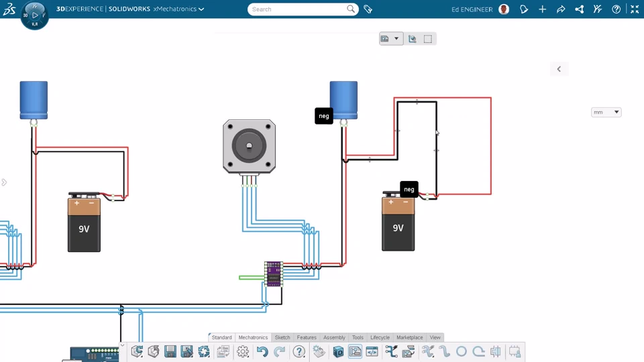Switch to the Tools tab
Screen dimensions: 644x362
[358, 337]
